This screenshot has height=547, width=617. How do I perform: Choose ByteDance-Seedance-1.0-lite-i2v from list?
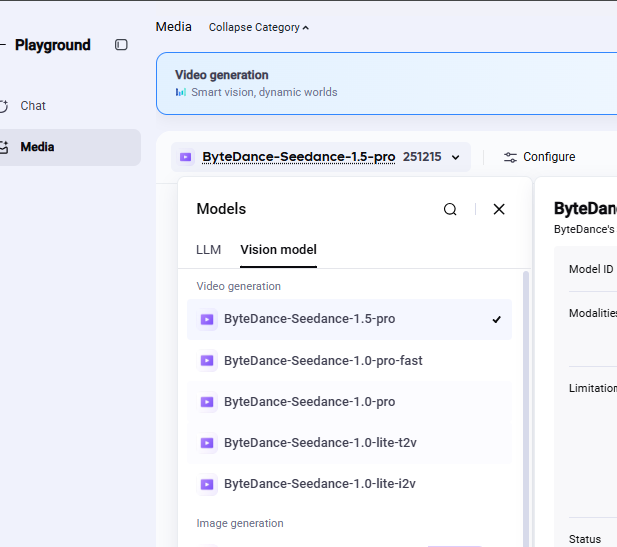click(x=319, y=484)
